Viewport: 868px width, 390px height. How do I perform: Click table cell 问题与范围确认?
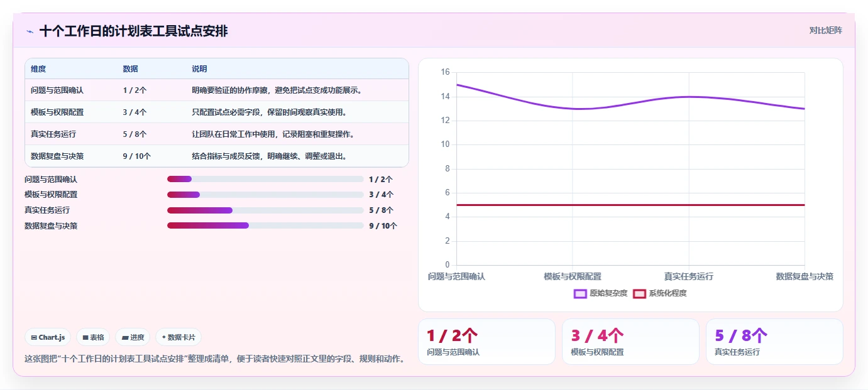pos(57,90)
